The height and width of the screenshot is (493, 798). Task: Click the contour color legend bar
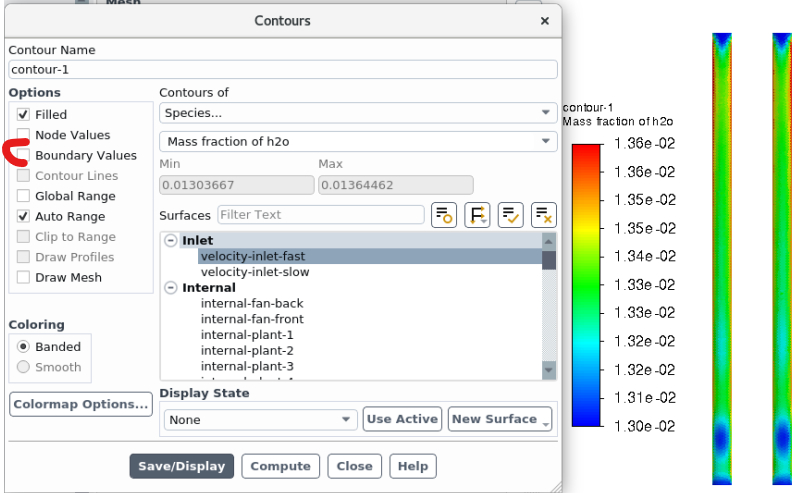586,285
